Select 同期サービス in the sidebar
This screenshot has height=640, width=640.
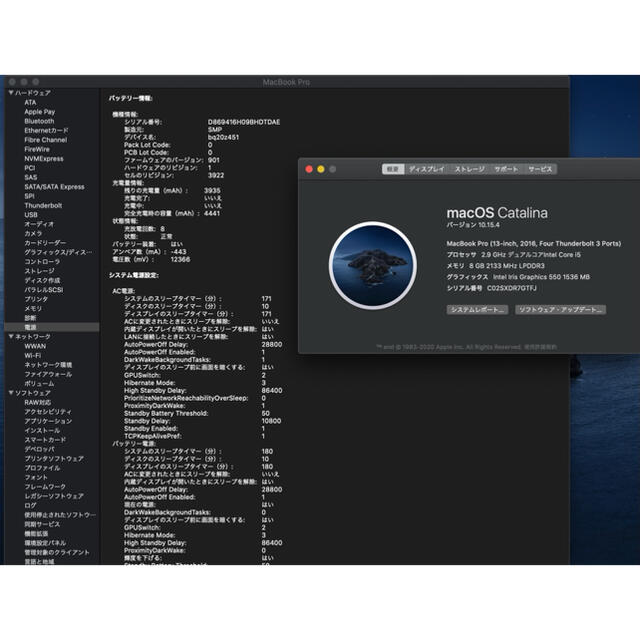[42, 524]
